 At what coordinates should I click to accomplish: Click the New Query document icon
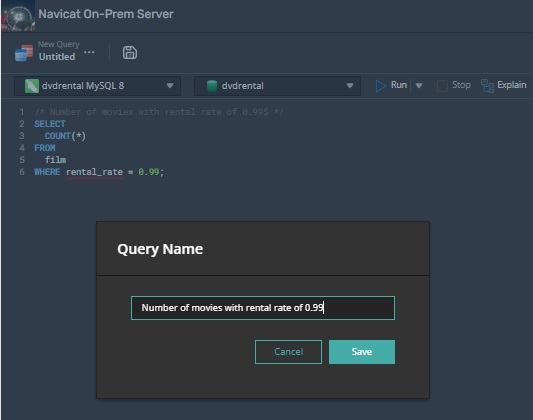24,53
